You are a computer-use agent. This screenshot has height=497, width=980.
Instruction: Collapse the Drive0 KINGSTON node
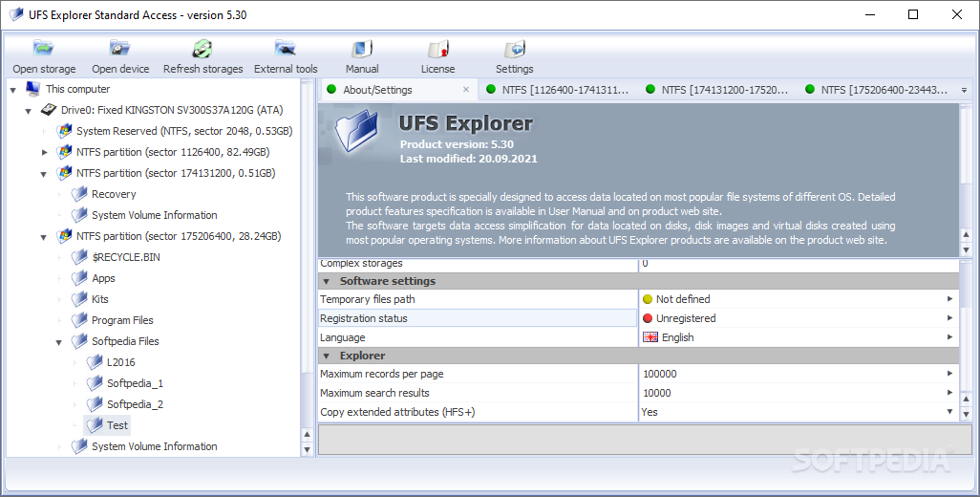tap(28, 111)
